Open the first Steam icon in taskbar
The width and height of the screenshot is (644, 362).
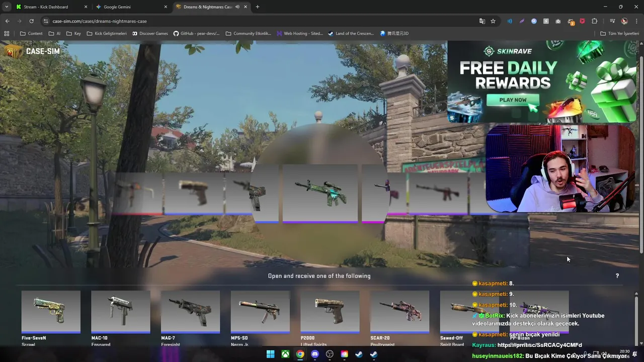coord(359,354)
